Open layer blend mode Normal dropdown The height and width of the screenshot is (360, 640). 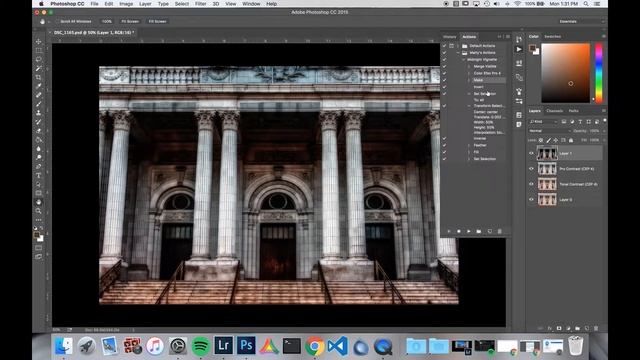click(x=549, y=131)
